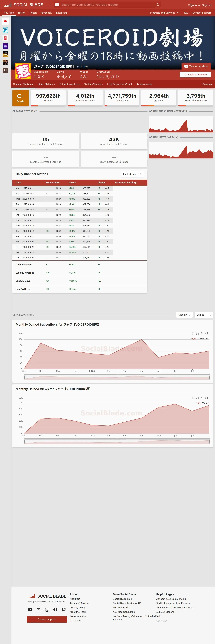215x644 pixels.
Task: Expand Products and Services menu
Action: point(165,13)
